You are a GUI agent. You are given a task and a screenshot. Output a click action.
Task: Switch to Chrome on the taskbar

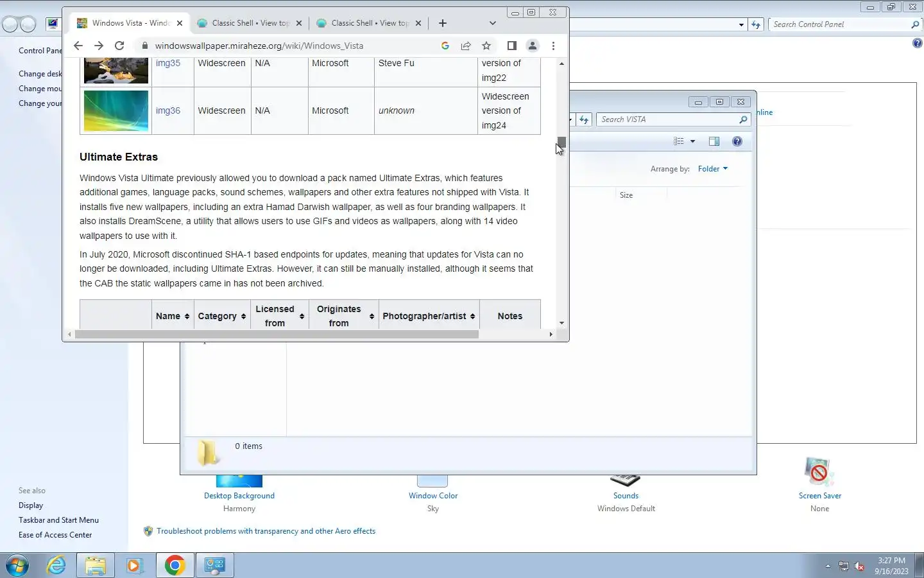[x=175, y=565]
